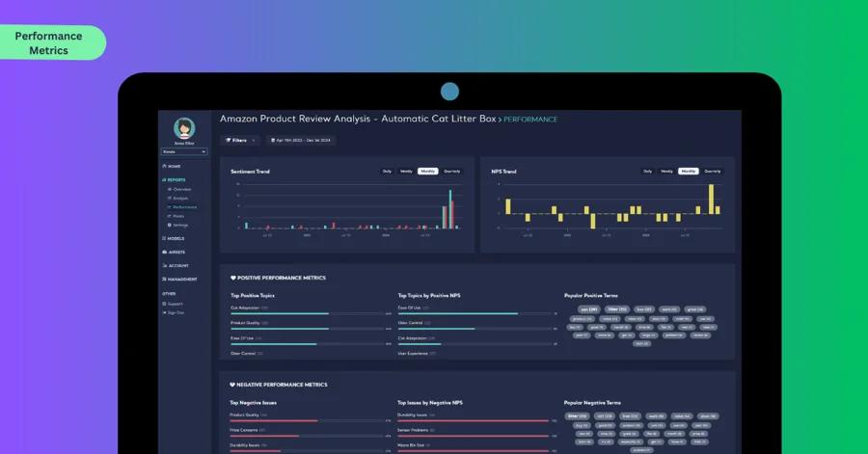Viewport: 868px width, 454px height.
Task: Open the user avatar in the sidebar
Action: [x=184, y=128]
